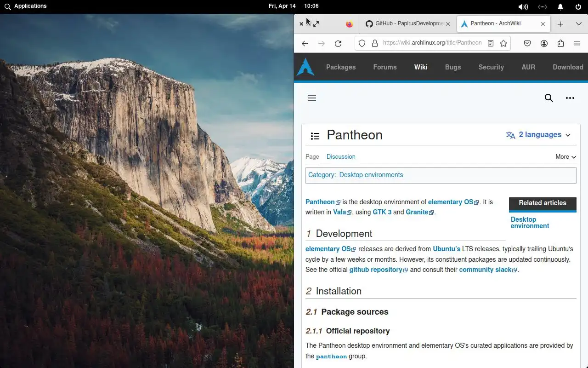This screenshot has width=588, height=368.
Task: Open the extensions puzzle menu
Action: [x=560, y=43]
